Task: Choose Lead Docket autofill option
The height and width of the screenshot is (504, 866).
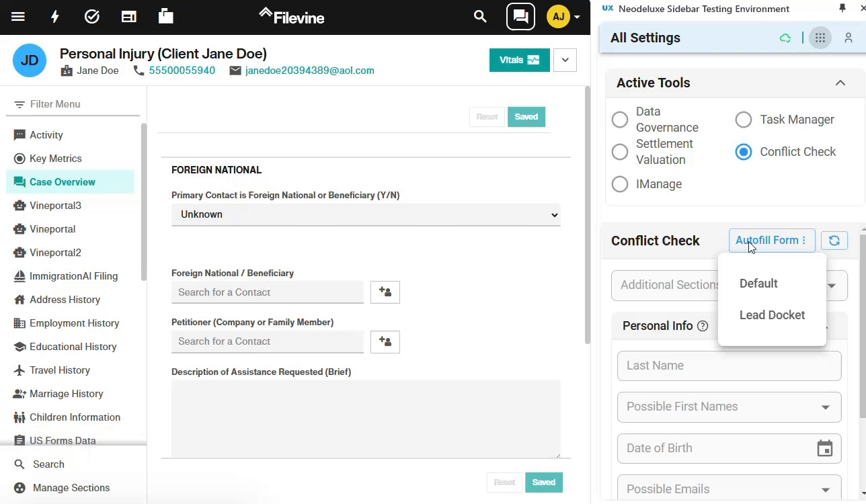Action: pyautogui.click(x=772, y=315)
